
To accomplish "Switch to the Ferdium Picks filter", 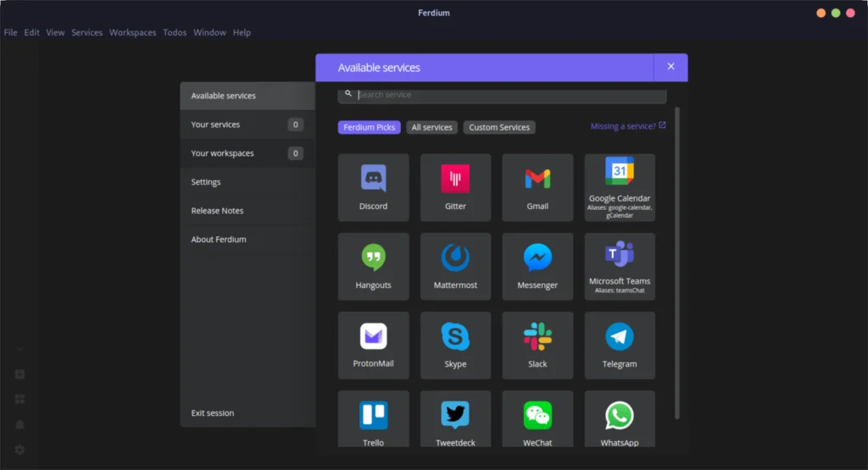I will click(370, 127).
